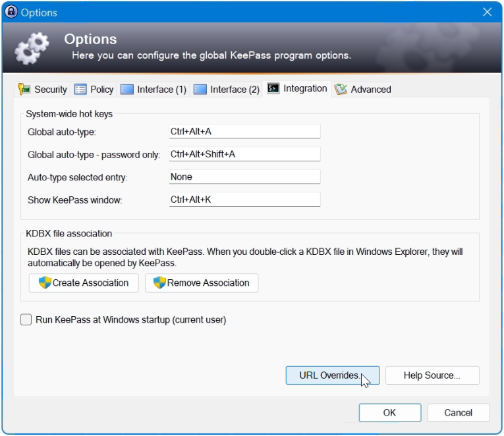
Task: Click 'KDBX file association' group title
Action: click(69, 234)
